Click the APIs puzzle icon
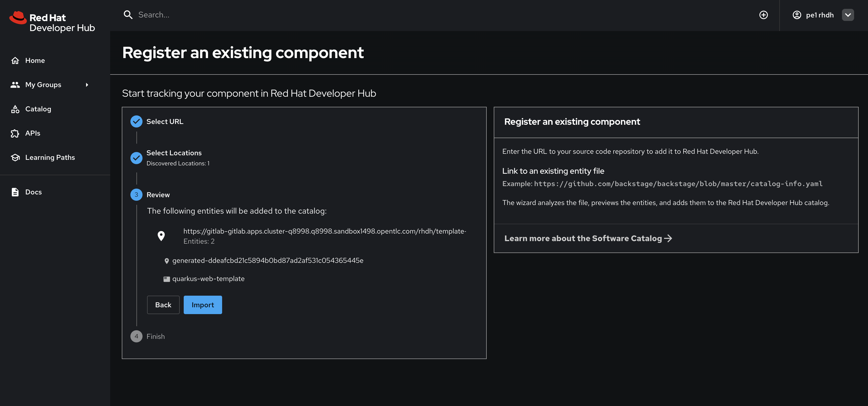 click(x=15, y=133)
